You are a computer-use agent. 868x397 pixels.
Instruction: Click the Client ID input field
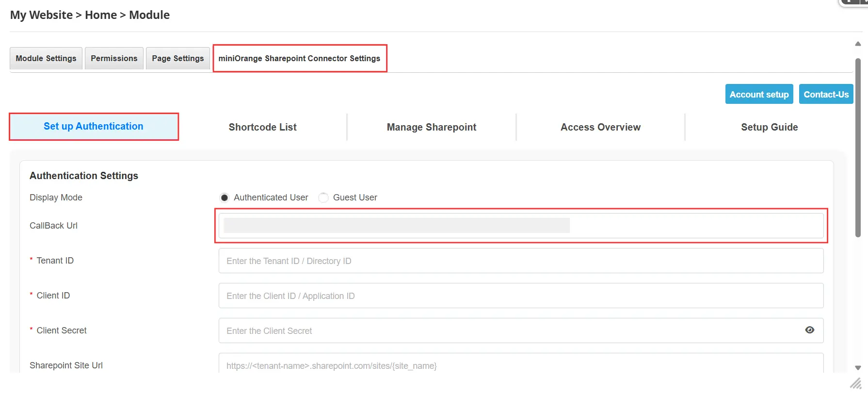point(521,296)
